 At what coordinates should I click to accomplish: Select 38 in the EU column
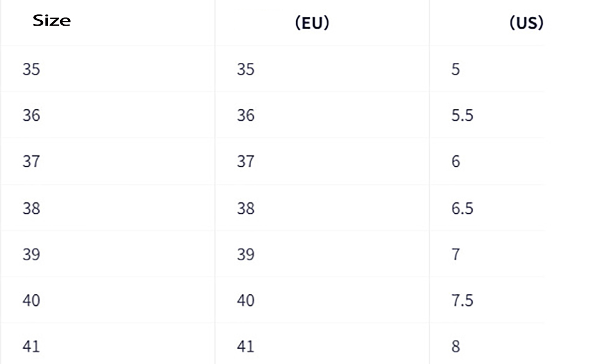click(x=246, y=208)
